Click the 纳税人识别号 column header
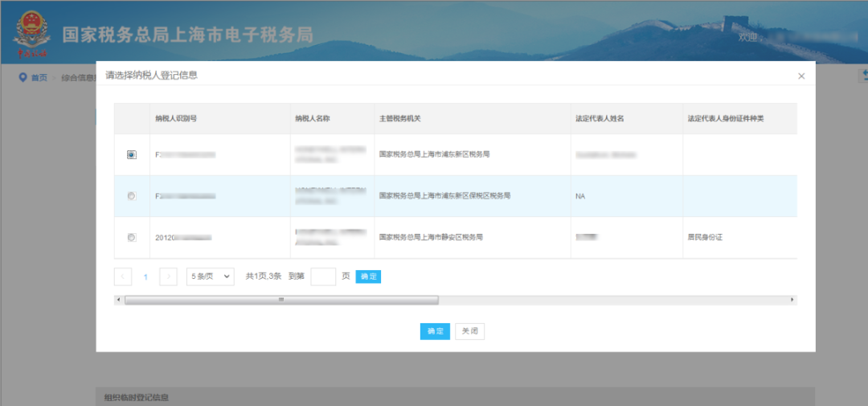Image resolution: width=868 pixels, height=406 pixels. (x=176, y=118)
